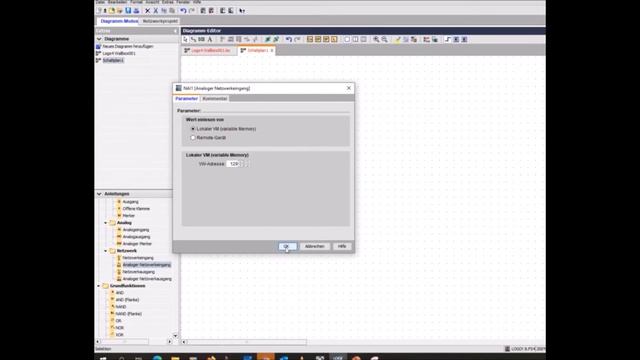Collapse the Netzwerk folder in tree

(x=106, y=251)
